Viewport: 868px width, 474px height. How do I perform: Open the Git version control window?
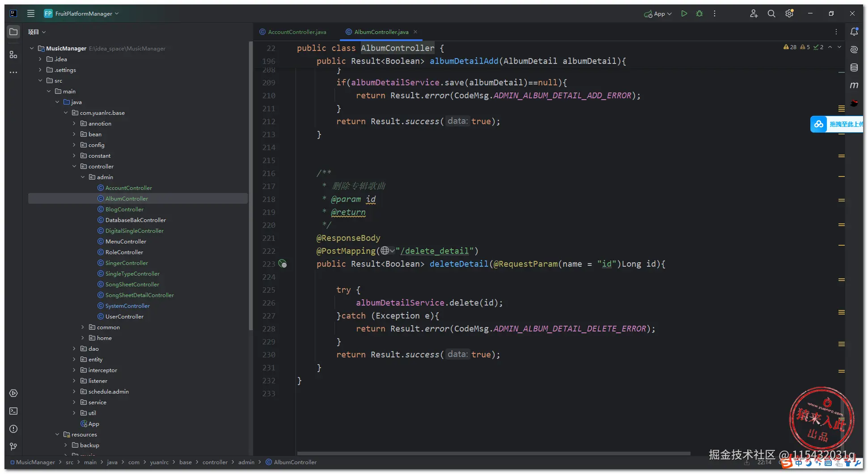[x=13, y=447]
